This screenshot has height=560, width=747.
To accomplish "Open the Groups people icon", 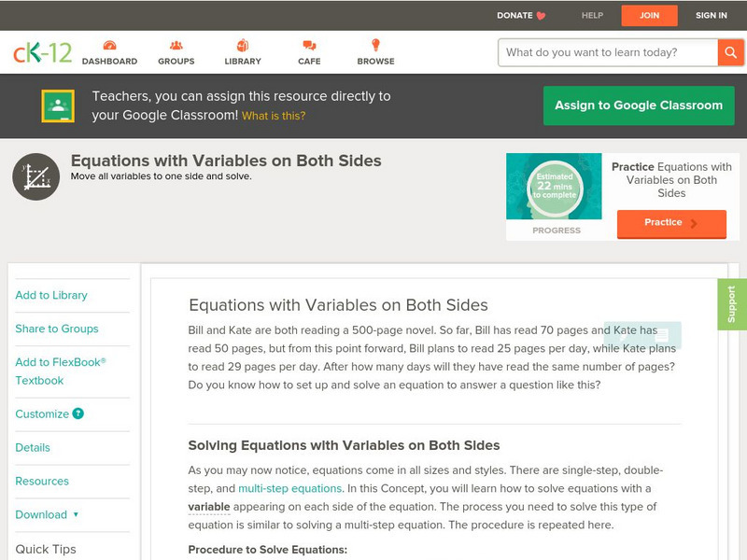I will coord(176,46).
